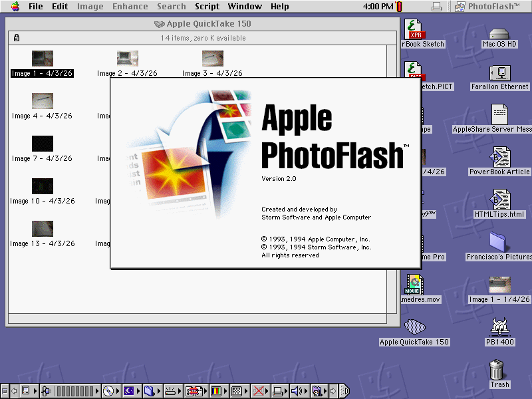This screenshot has width=532, height=399.
Task: Click the printer icon in the menu bar
Action: pyautogui.click(x=436, y=6)
